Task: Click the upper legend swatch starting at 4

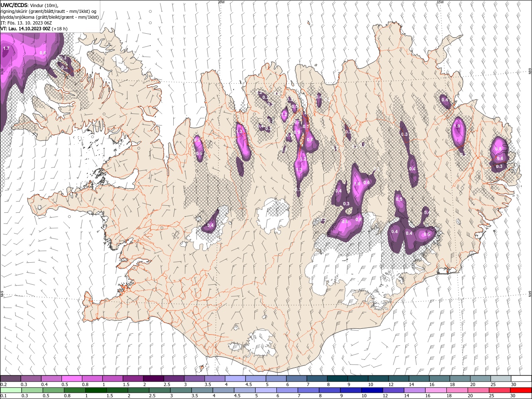Action: pos(235,379)
